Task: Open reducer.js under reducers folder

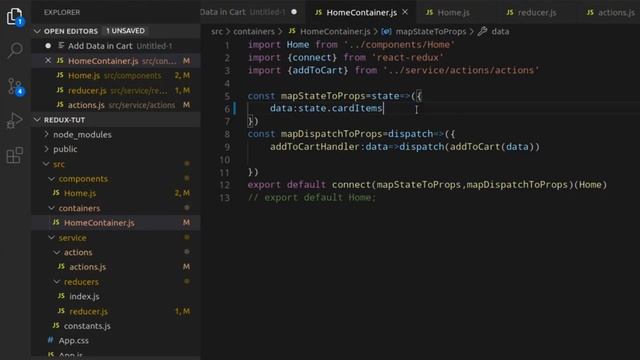Action: pyautogui.click(x=116, y=311)
